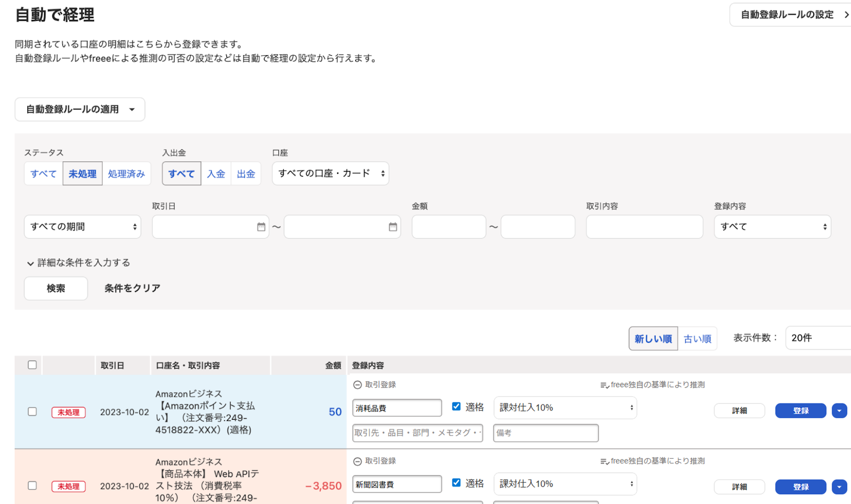Open すべての期間 dropdown
This screenshot has height=504, width=851.
(x=83, y=227)
